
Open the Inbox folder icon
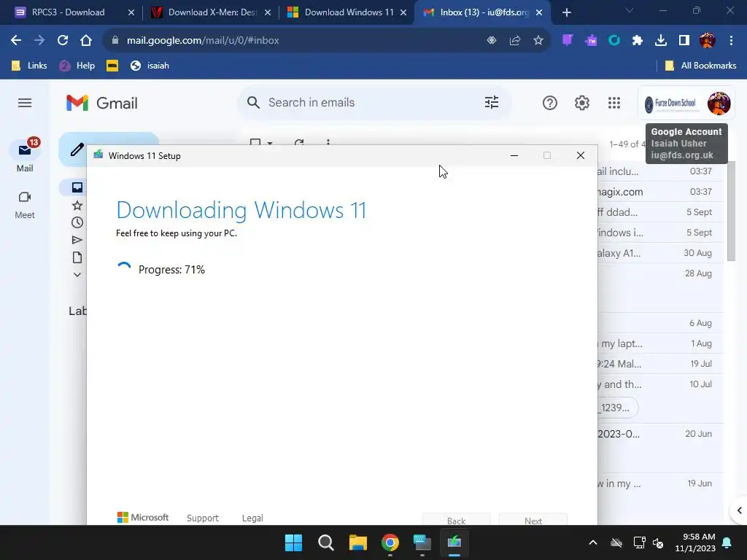tap(77, 187)
